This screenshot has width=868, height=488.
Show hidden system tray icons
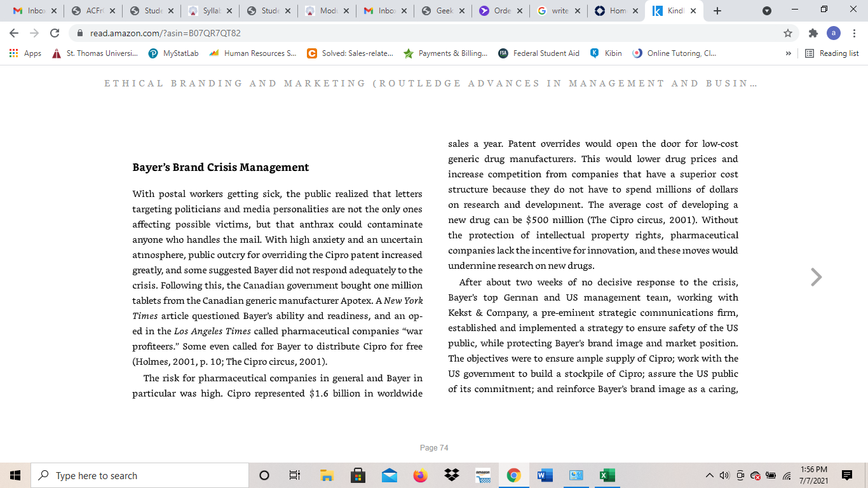710,475
